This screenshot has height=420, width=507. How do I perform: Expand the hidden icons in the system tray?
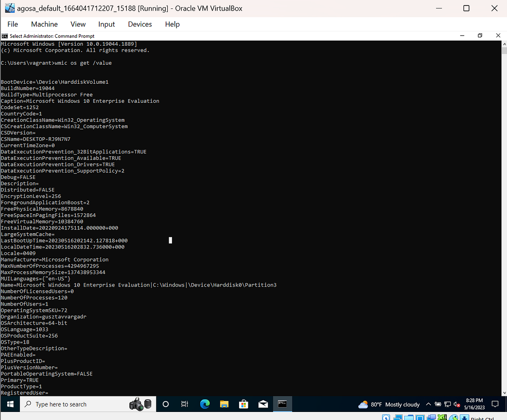(x=428, y=404)
